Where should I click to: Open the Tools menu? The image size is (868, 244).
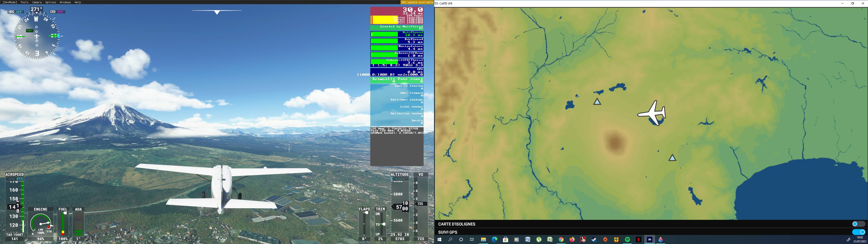[24, 2]
